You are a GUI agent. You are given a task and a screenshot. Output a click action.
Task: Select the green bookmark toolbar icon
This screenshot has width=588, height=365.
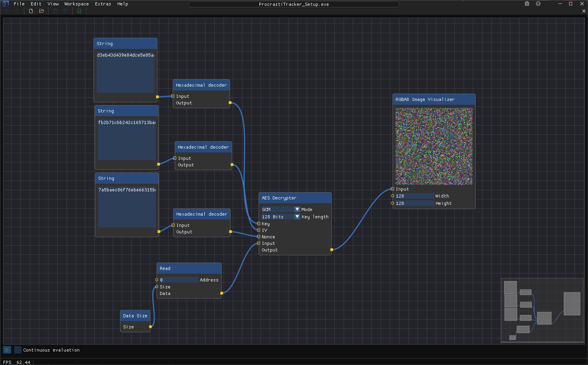click(x=79, y=11)
